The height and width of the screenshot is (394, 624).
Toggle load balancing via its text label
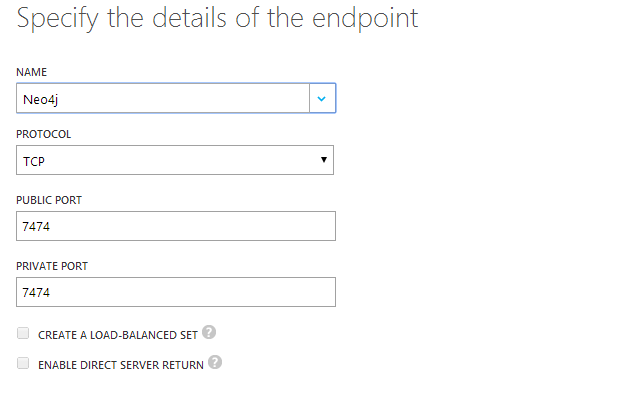point(118,335)
